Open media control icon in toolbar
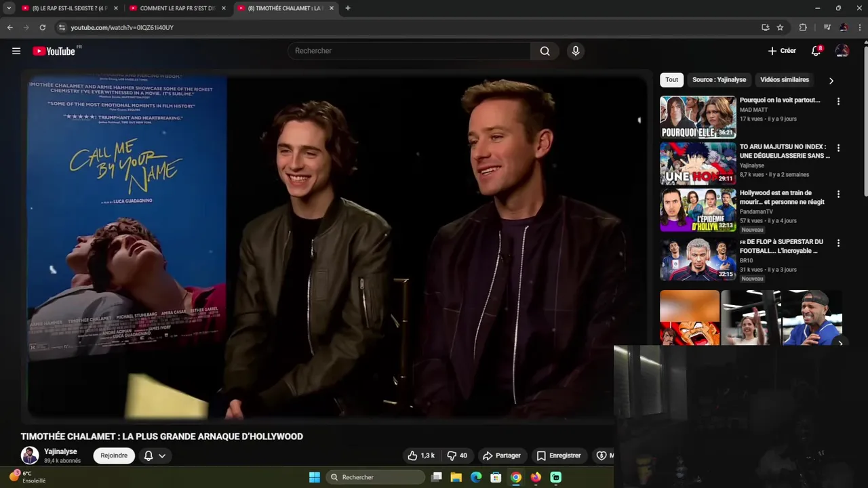 827,27
